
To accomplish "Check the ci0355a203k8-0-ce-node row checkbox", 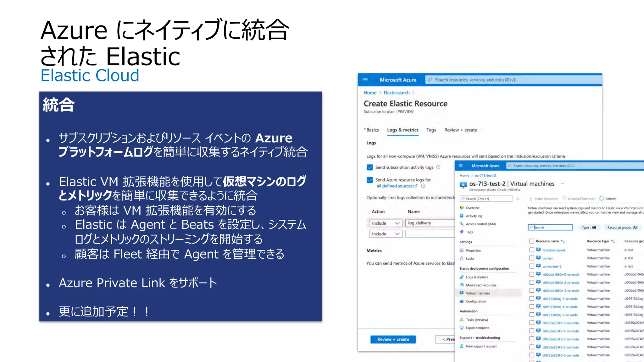I will click(532, 323).
